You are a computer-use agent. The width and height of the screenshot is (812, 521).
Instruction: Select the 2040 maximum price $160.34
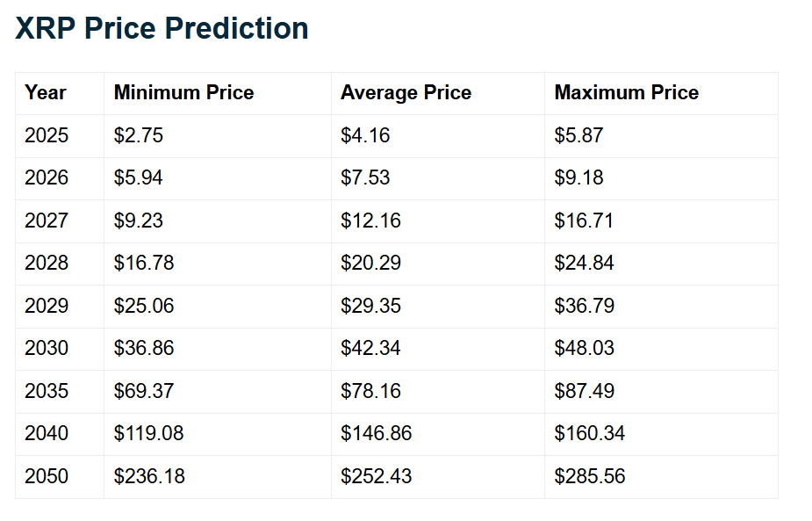click(x=589, y=433)
